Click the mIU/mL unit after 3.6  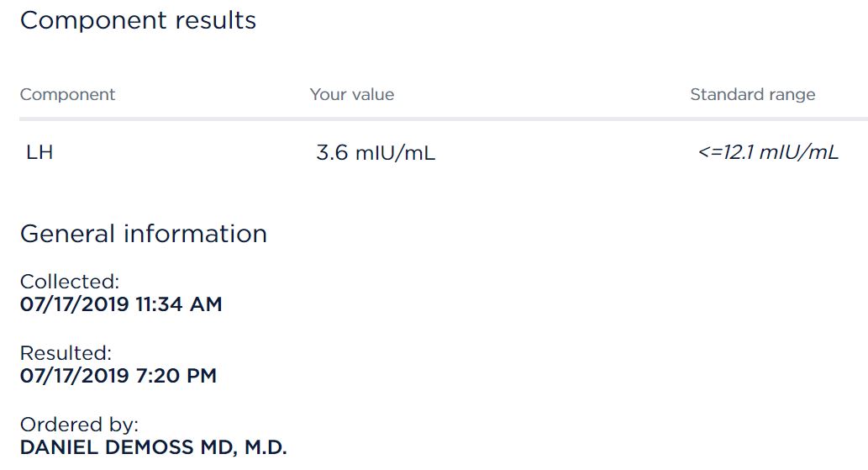click(394, 154)
